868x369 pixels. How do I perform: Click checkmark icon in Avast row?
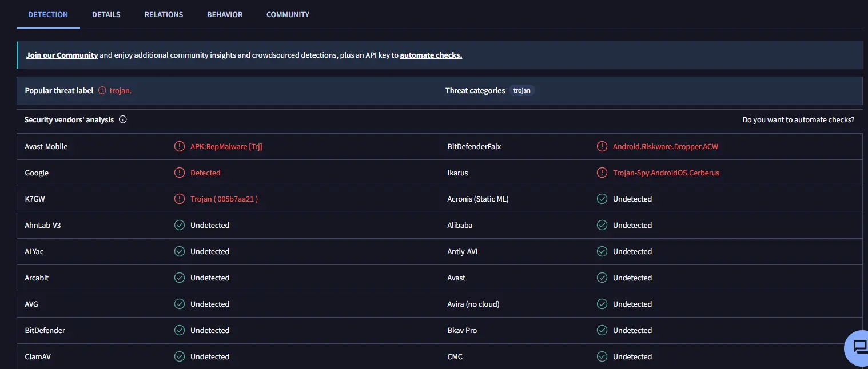(x=602, y=278)
